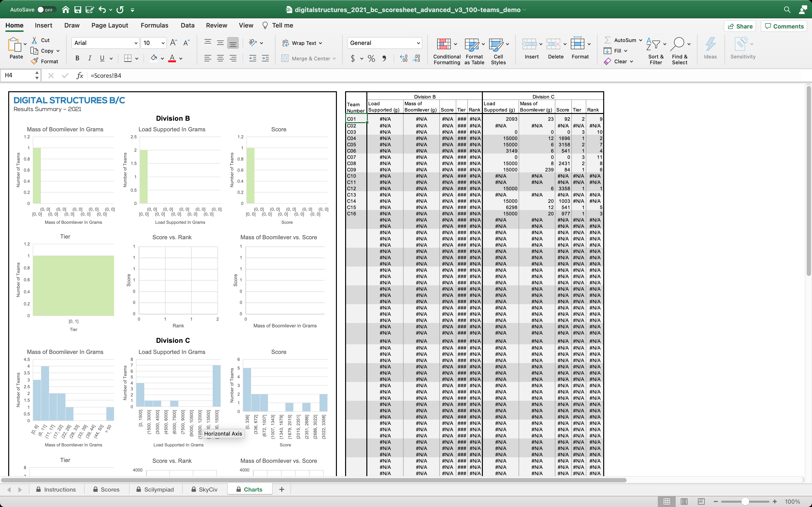Expand the General number format dropdown
This screenshot has height=507, width=812.
click(418, 43)
